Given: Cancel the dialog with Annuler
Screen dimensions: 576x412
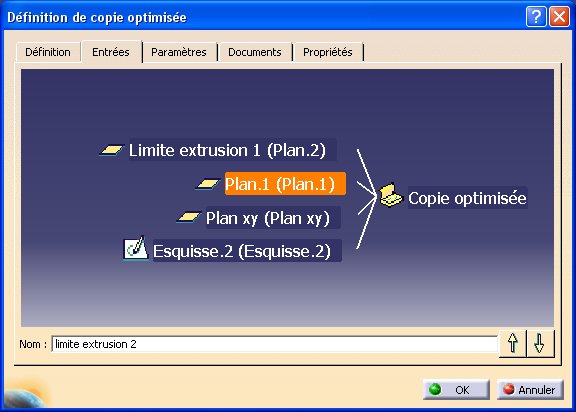Looking at the screenshot, I should (x=530, y=389).
